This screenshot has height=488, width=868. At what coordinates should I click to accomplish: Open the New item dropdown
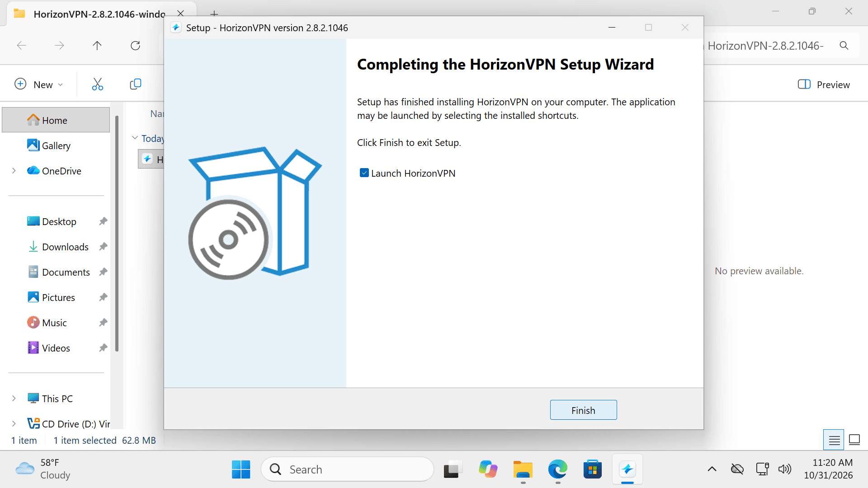(x=39, y=84)
